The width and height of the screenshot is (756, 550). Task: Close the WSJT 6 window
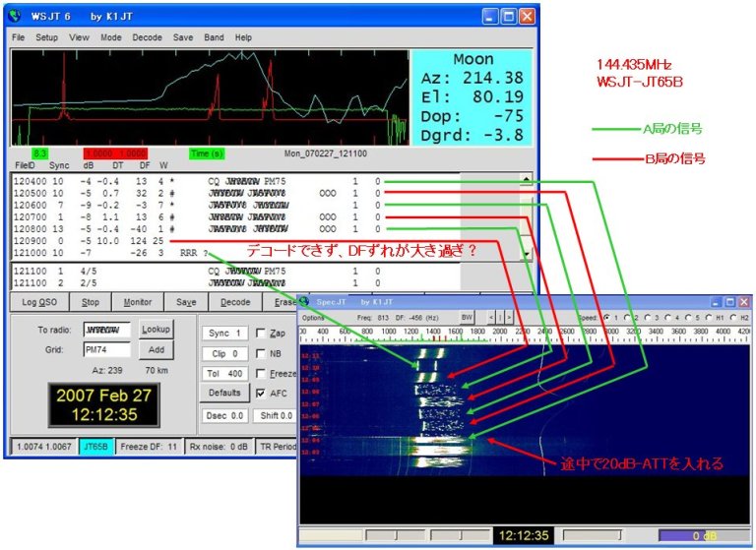(527, 17)
